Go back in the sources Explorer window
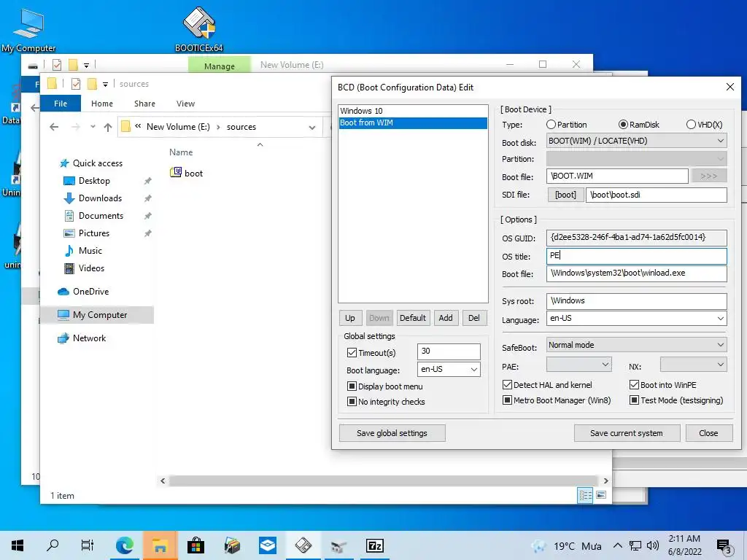 [x=54, y=127]
